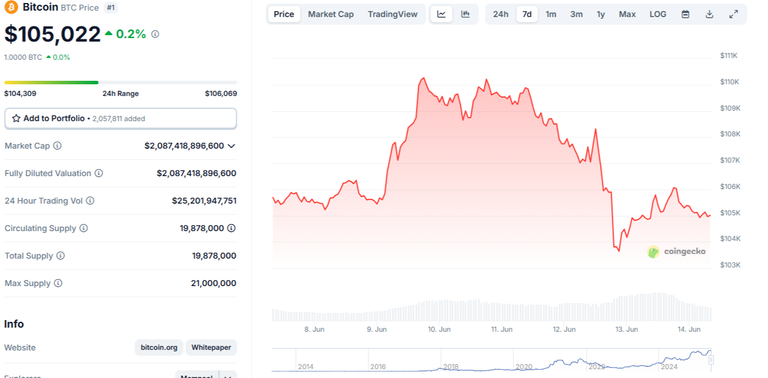Click info icon after Circulating Supply value

point(231,228)
